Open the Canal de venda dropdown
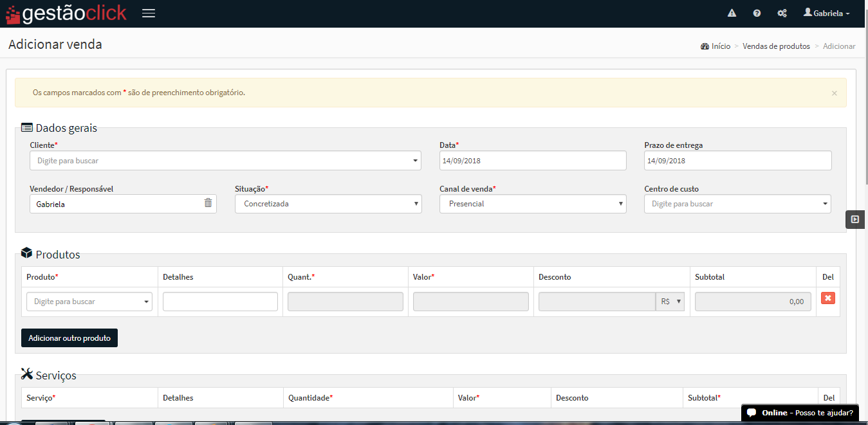The width and height of the screenshot is (868, 425). pyautogui.click(x=533, y=204)
